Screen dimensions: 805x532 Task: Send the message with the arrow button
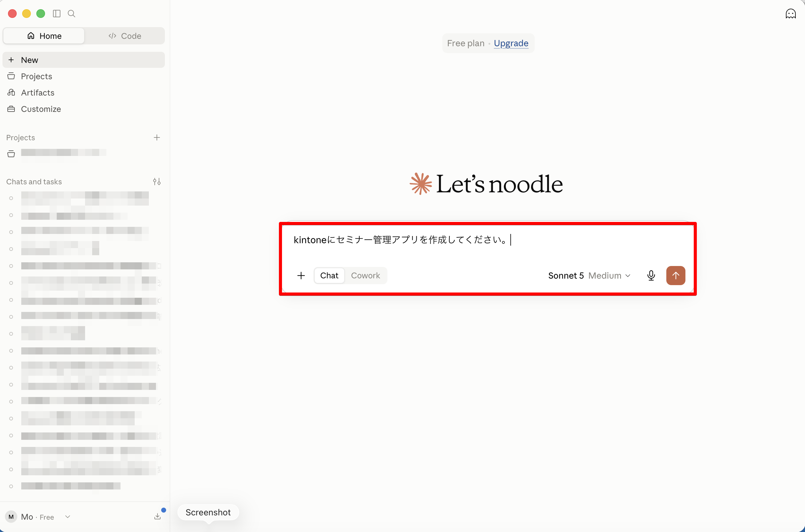coord(676,276)
